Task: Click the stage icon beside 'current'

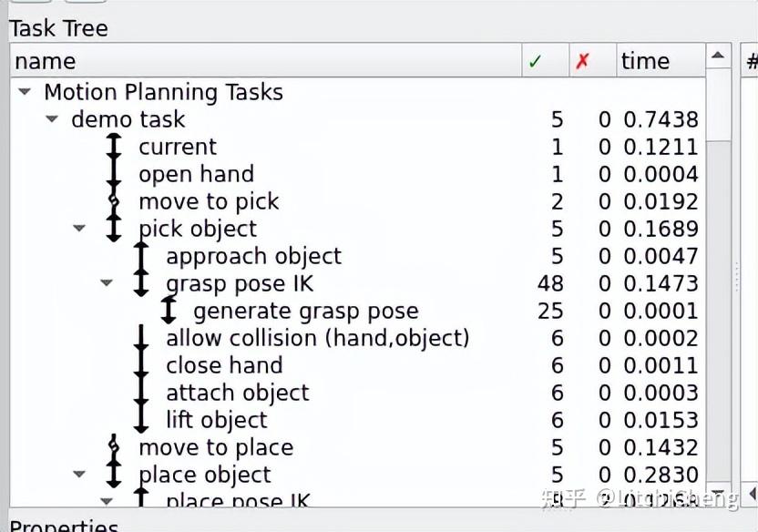Action: [x=114, y=148]
